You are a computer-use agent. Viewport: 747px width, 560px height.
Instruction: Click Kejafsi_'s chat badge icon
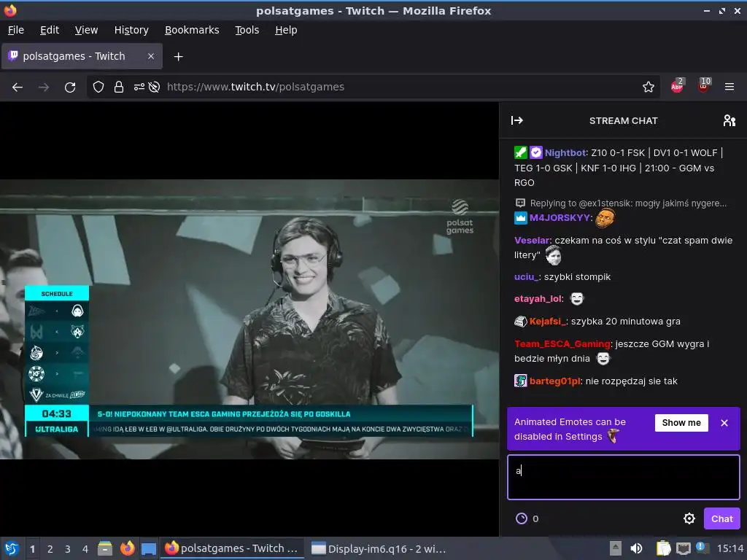(x=521, y=322)
